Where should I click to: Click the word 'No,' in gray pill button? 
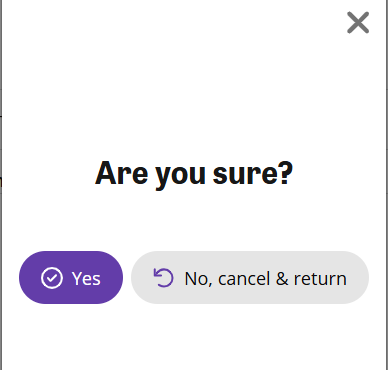point(199,279)
